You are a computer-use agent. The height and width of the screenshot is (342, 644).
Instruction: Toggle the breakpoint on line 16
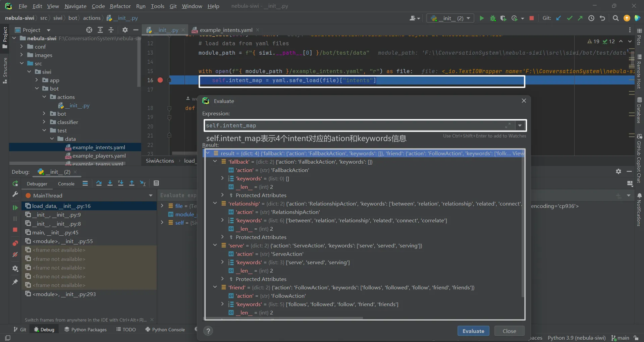coord(160,80)
